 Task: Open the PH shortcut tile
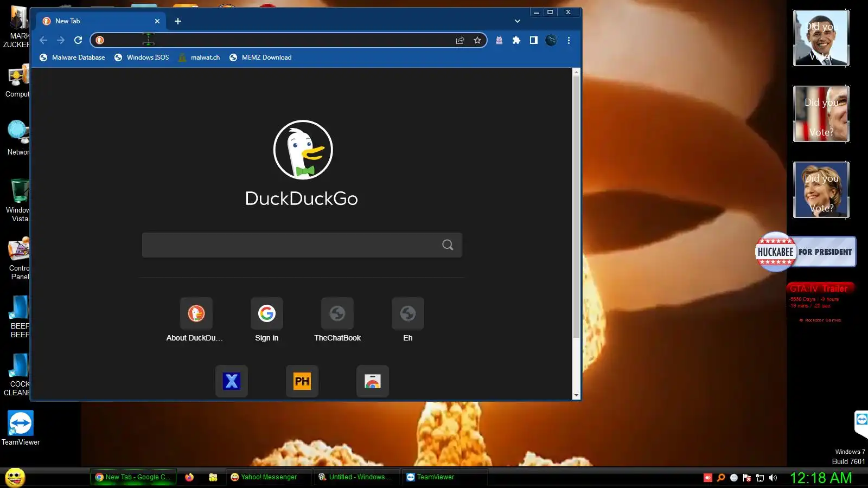pos(302,381)
